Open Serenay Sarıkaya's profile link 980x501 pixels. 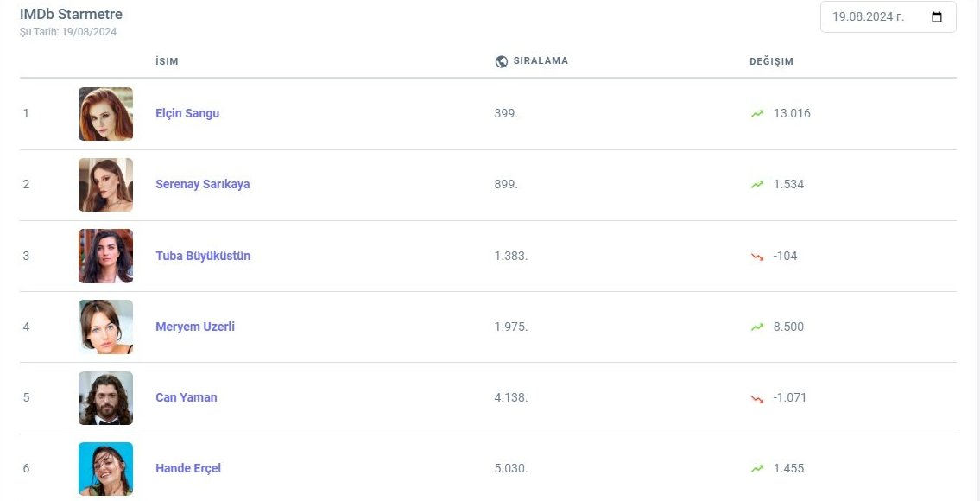(202, 184)
